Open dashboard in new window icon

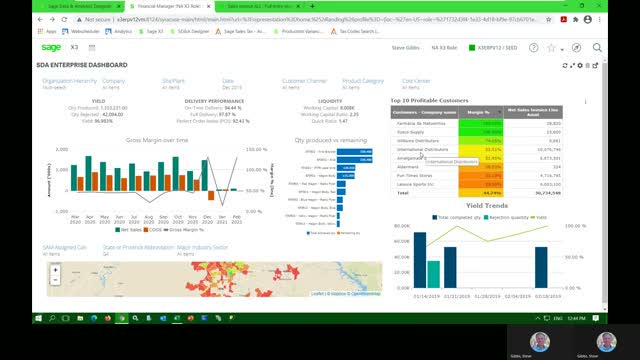pyautogui.click(x=595, y=65)
